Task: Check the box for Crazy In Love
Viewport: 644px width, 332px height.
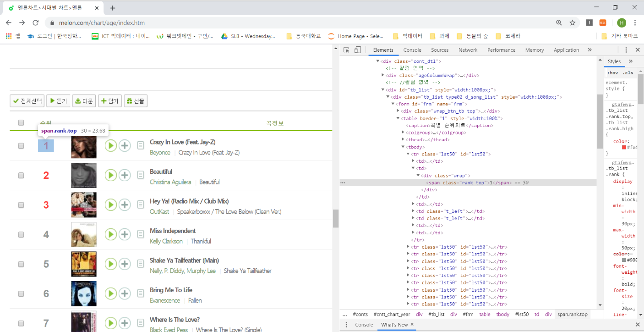Action: (21, 146)
